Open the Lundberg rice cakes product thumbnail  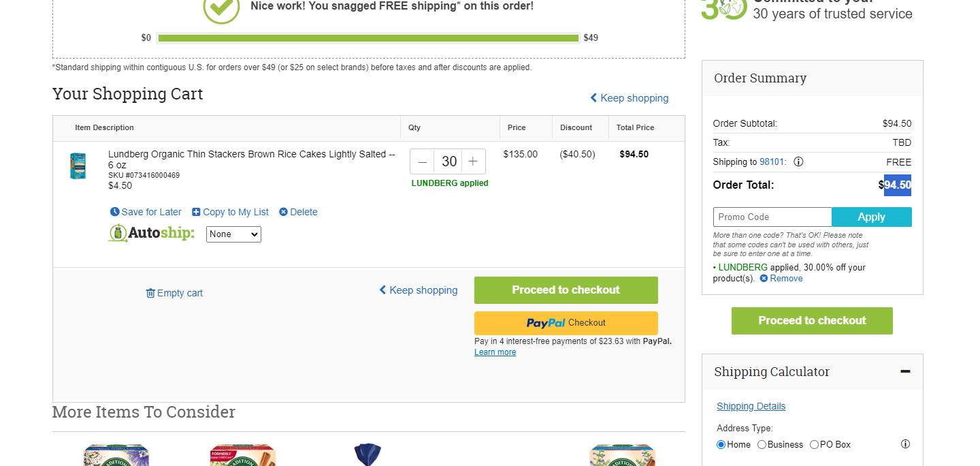[x=78, y=166]
